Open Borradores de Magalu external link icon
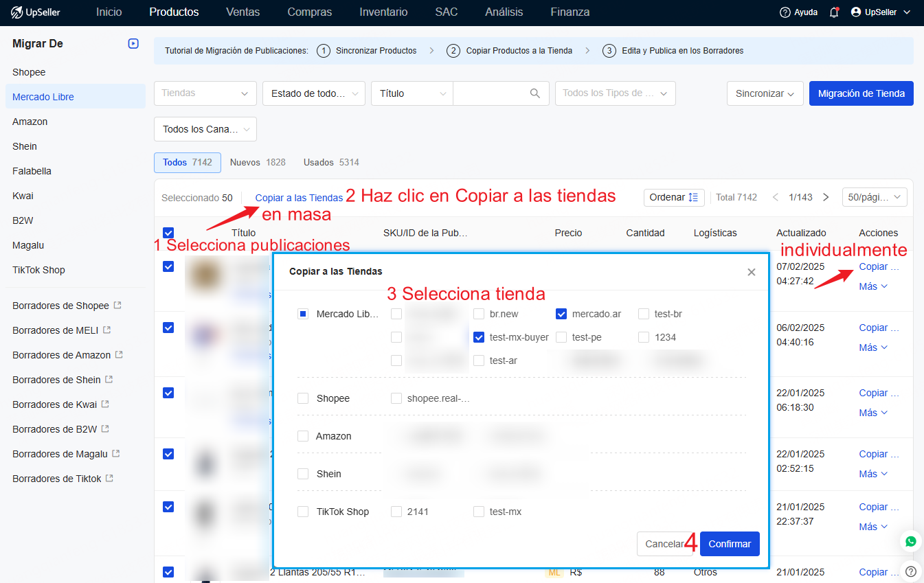The width and height of the screenshot is (924, 583). click(116, 453)
